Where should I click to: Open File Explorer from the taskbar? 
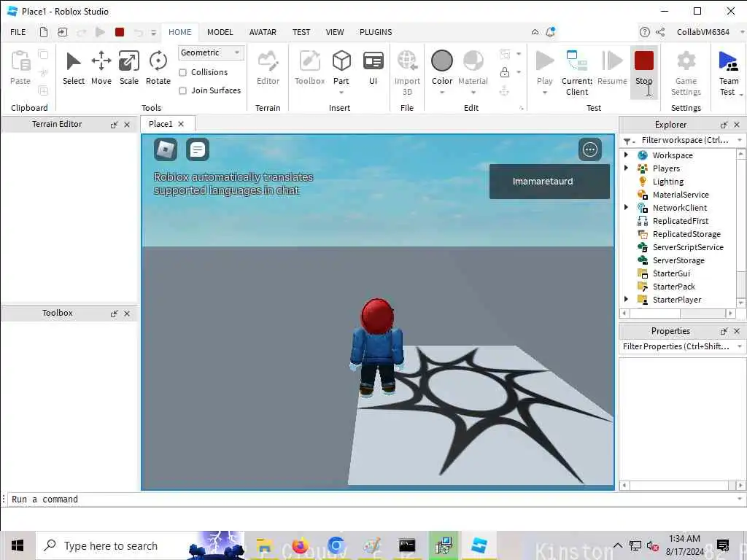[x=264, y=545]
